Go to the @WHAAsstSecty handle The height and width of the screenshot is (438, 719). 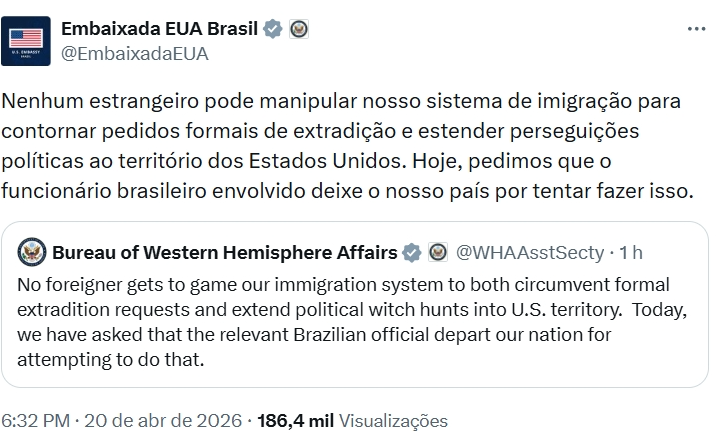(x=530, y=252)
